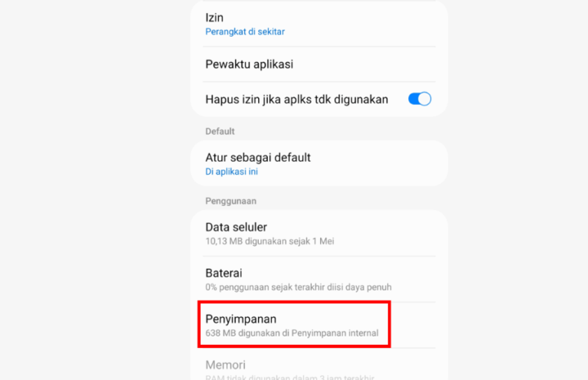Tap the 10,13 MB digunakan sejak 1 Mei text
Screen dimensions: 588x380
pos(269,241)
